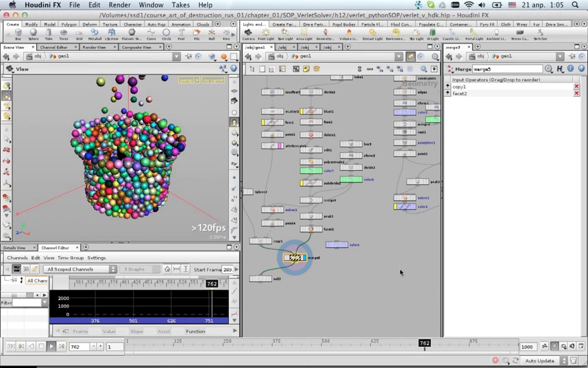Expand the network editor path dropdown arrow

(x=399, y=56)
